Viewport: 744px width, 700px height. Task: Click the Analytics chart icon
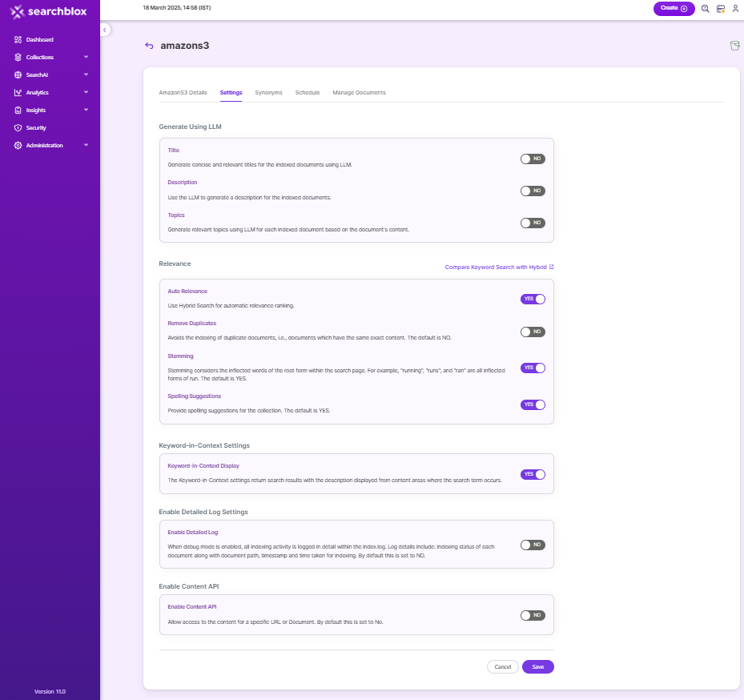(x=18, y=92)
